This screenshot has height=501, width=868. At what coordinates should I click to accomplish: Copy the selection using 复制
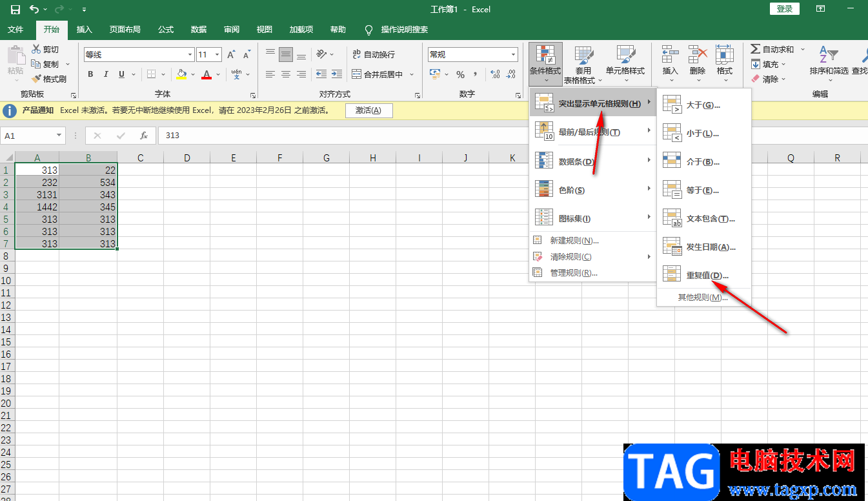[45, 65]
